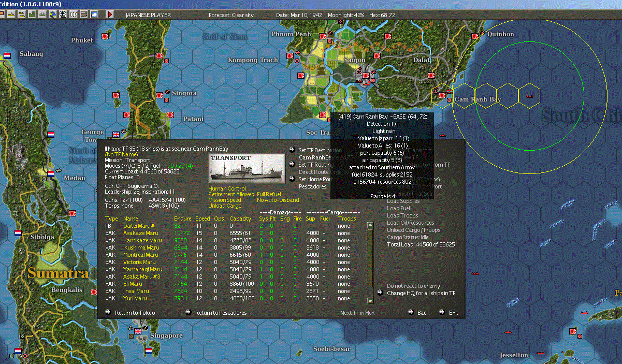Toggle Do not react to enemy
Screen dimensions: 622x364
click(413, 286)
